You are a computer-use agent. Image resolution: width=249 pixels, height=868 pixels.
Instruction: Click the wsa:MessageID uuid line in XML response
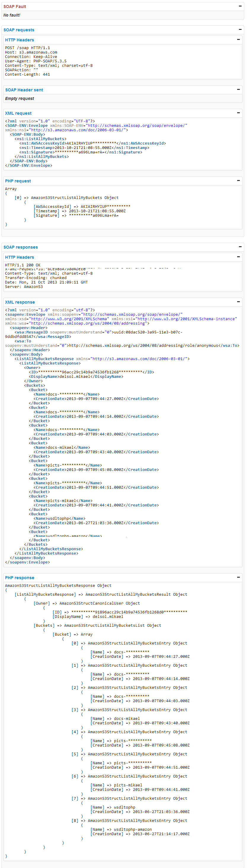tap(94, 334)
